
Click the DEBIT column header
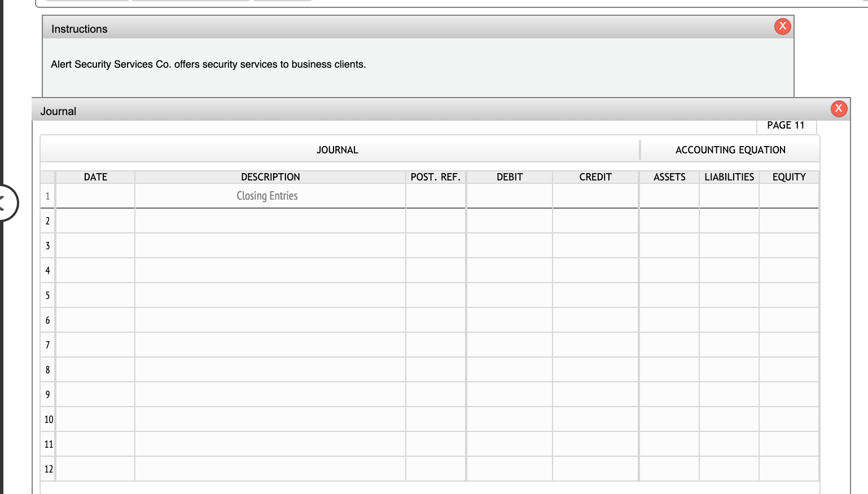click(508, 177)
